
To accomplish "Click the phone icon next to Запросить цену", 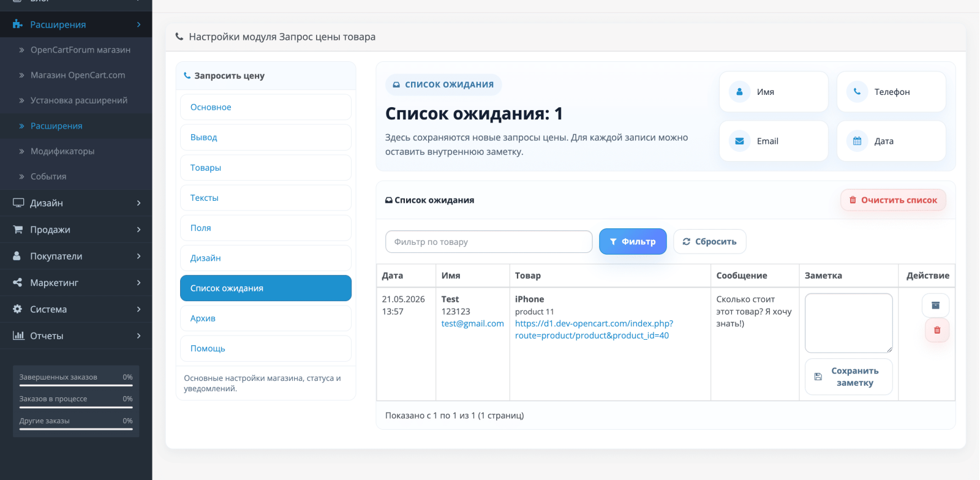I will click(x=187, y=76).
